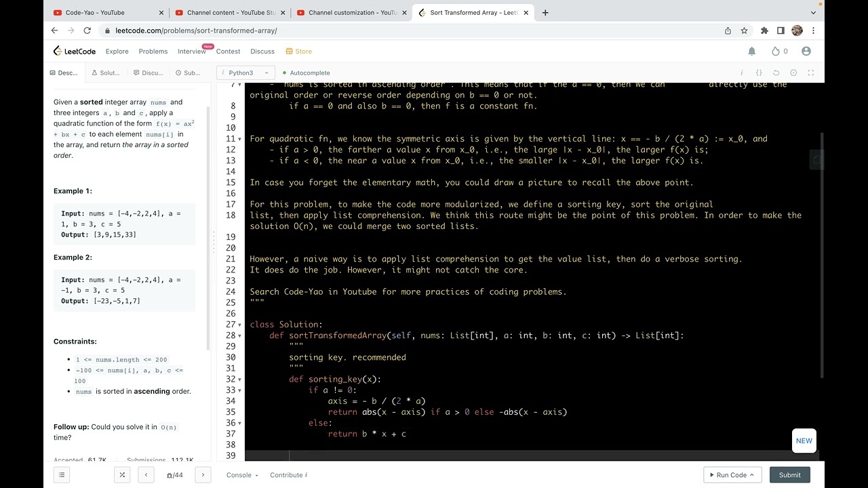Click the address bar URL

pos(197,30)
